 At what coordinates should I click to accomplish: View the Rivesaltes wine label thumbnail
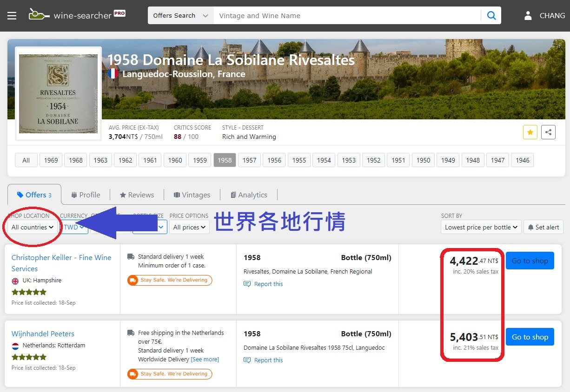point(58,93)
